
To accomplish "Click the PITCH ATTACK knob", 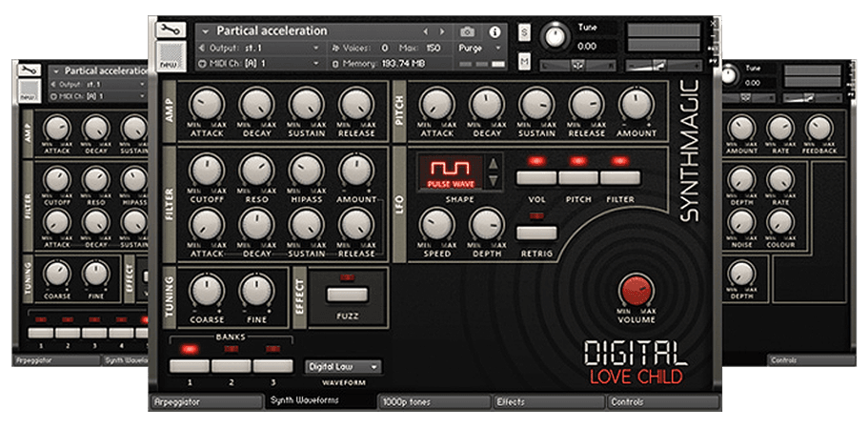I will [436, 104].
